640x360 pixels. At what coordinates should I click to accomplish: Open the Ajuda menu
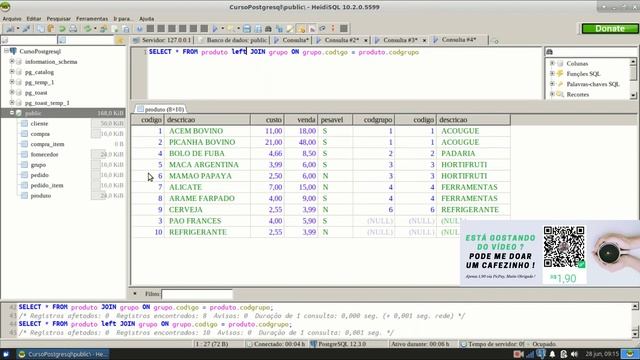pyautogui.click(x=147, y=19)
